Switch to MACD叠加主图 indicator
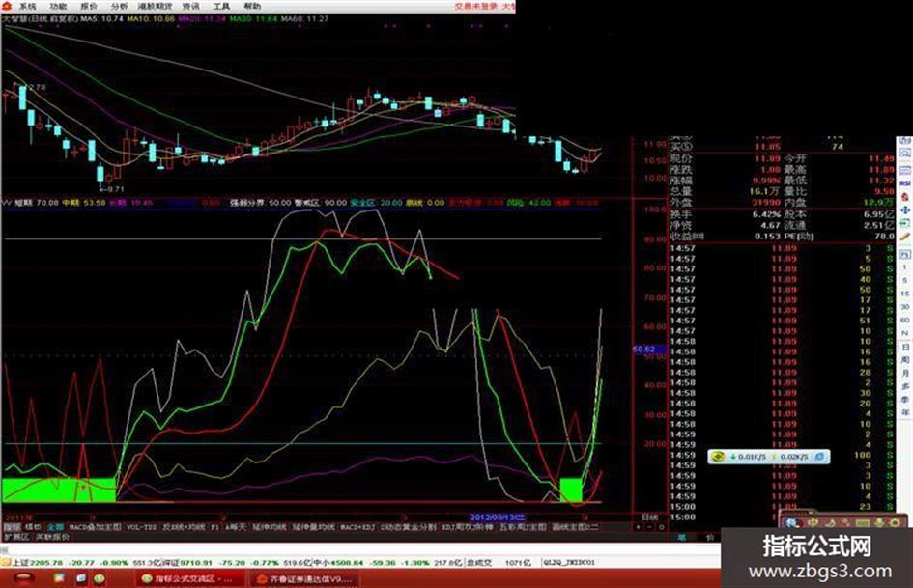This screenshot has width=913, height=588. [96, 527]
